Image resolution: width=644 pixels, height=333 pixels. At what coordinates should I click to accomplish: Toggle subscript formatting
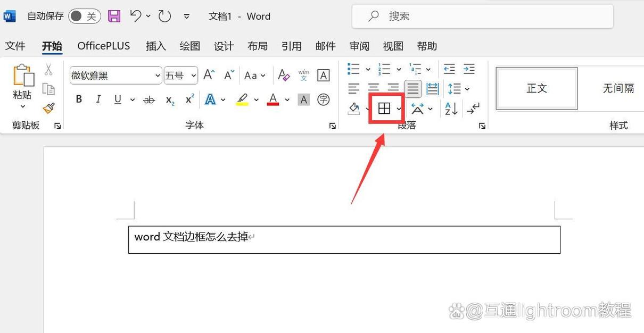coord(170,99)
